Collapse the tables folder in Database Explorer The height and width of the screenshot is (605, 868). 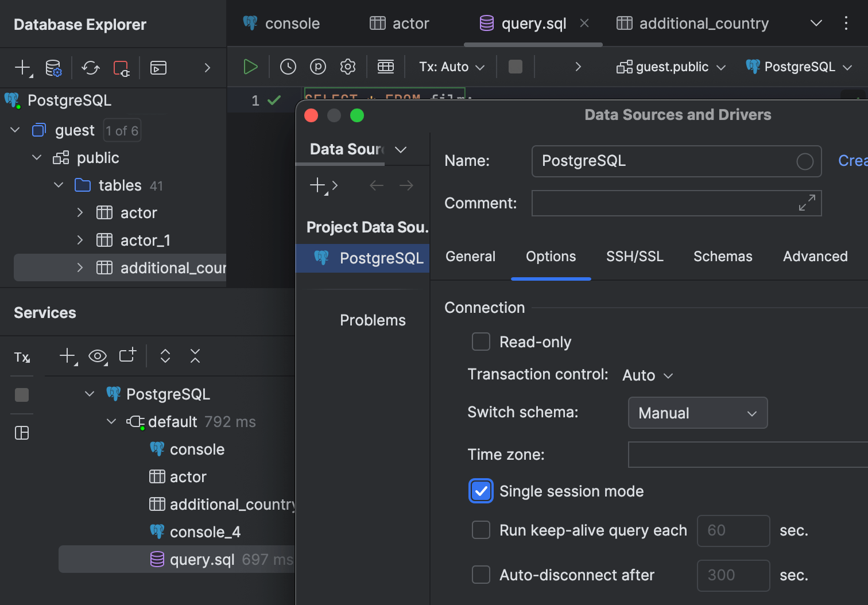[x=58, y=185]
